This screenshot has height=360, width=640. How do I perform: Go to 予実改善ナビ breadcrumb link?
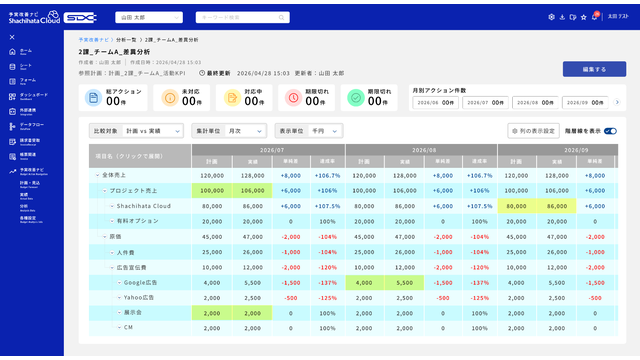(94, 40)
